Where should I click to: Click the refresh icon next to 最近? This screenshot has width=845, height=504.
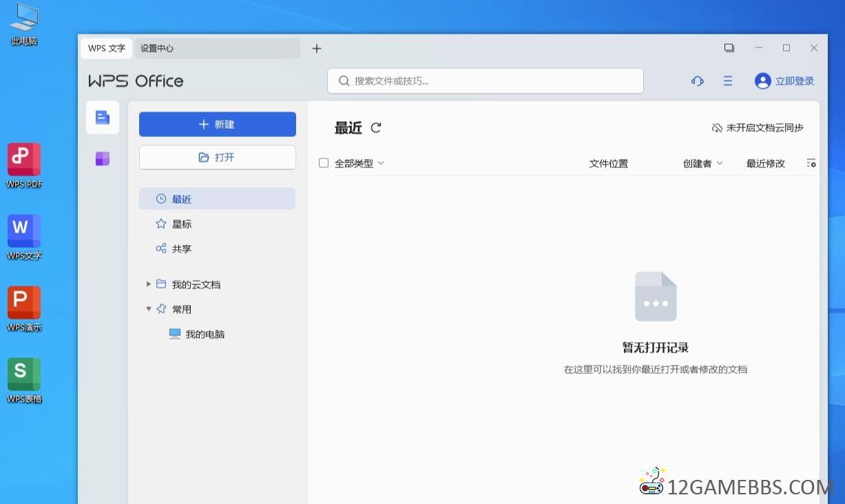pos(376,127)
